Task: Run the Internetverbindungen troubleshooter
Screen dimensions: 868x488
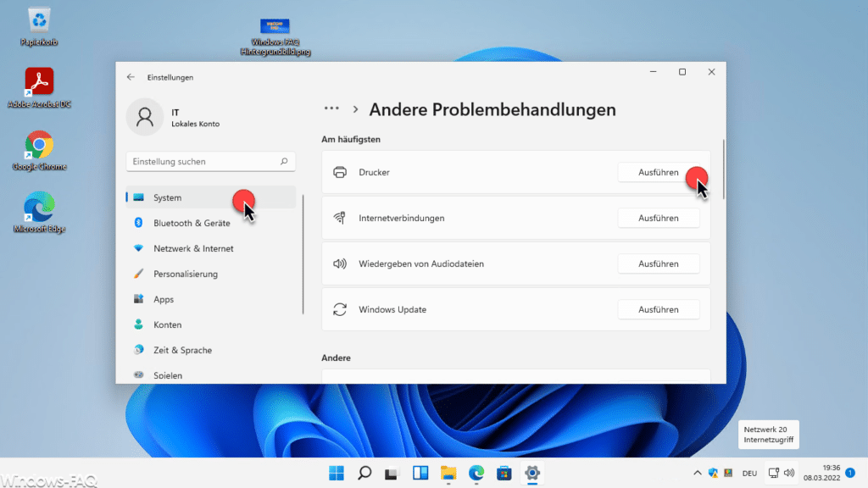Action: (x=658, y=218)
